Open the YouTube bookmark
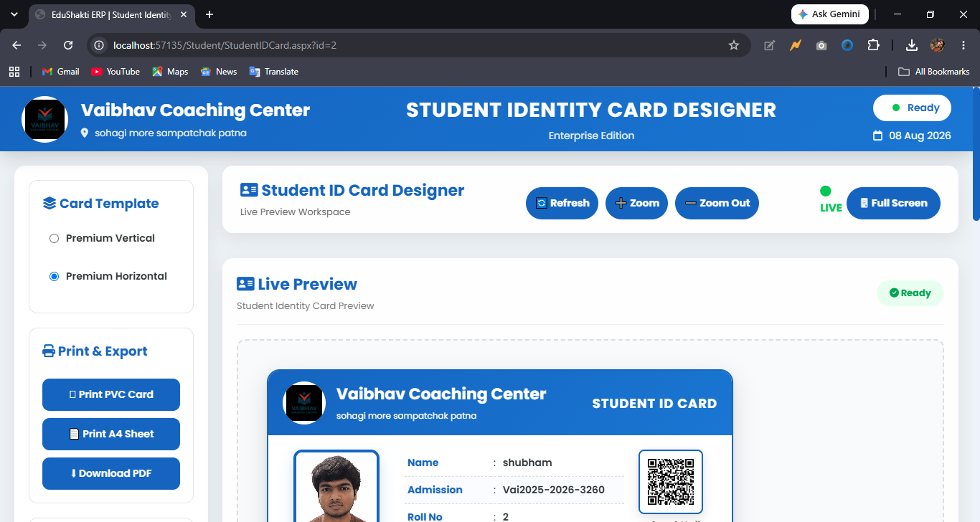Screen dimensions: 980x522 [116, 72]
